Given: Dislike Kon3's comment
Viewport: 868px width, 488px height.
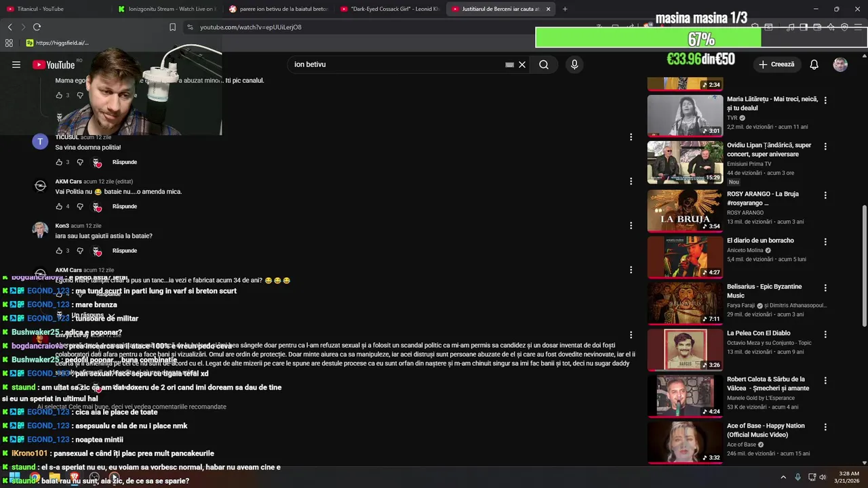Looking at the screenshot, I should point(80,251).
